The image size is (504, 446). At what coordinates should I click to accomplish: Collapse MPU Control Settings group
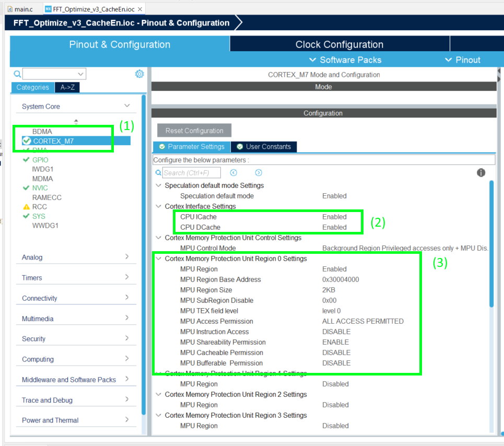pyautogui.click(x=158, y=238)
